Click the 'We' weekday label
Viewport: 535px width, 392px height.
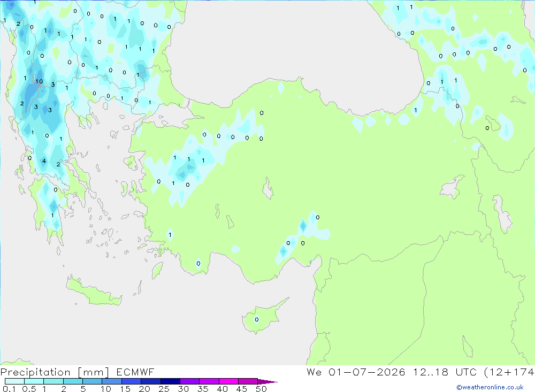pyautogui.click(x=314, y=372)
